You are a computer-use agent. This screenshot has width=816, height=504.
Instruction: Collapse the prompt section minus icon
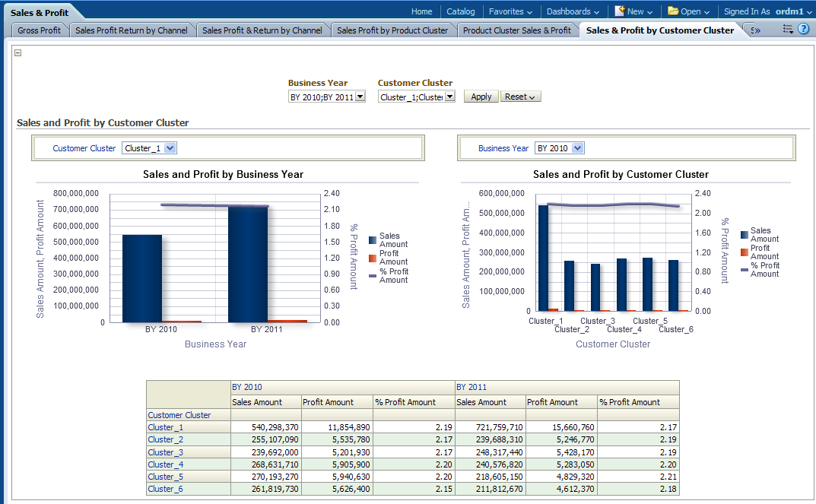pos(18,53)
